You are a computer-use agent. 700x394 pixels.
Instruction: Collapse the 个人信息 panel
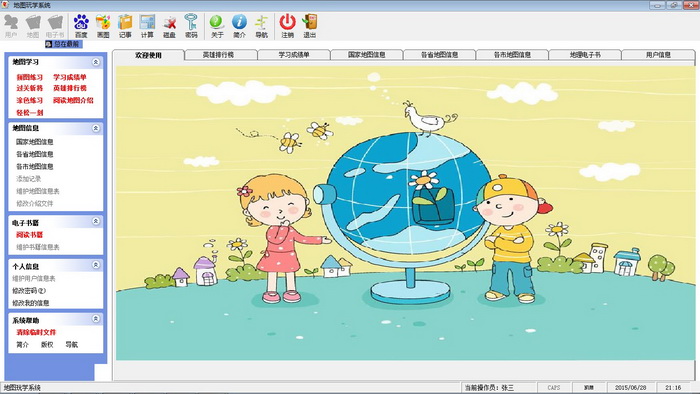(96, 265)
